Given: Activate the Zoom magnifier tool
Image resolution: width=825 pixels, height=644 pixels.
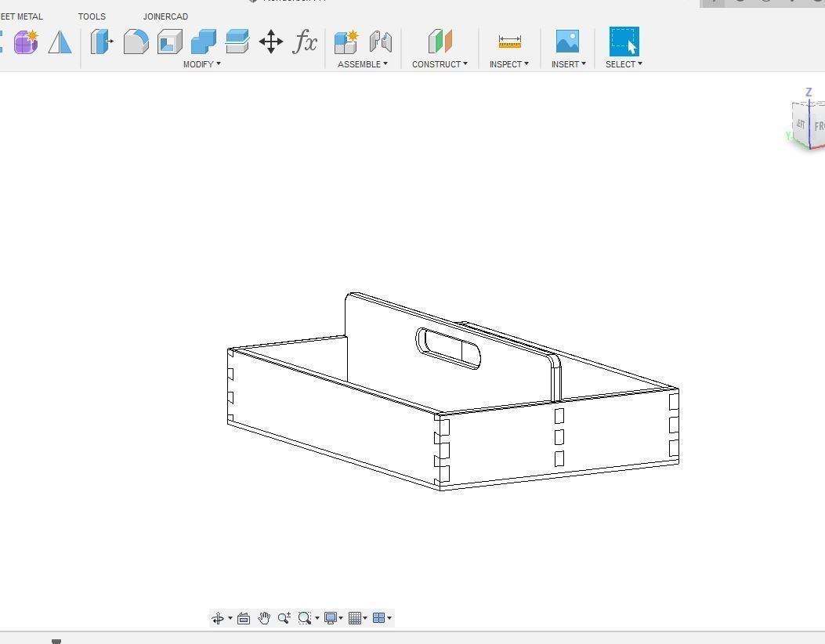Looking at the screenshot, I should [x=284, y=617].
